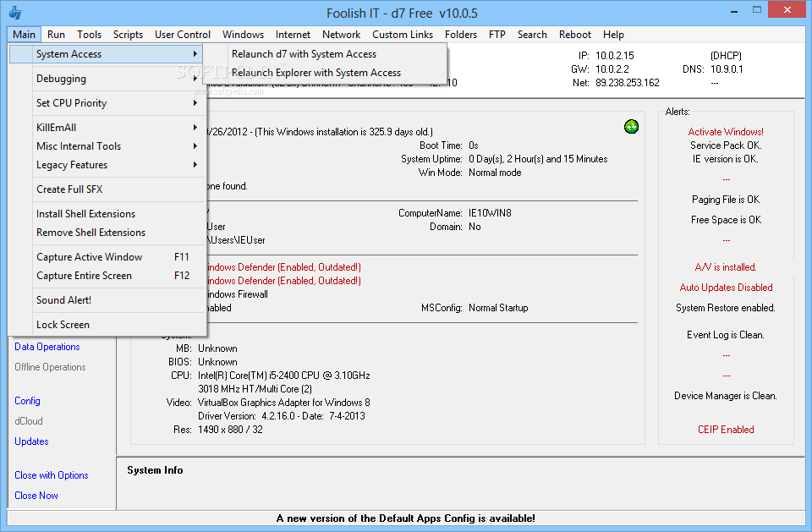Screen dimensions: 812x532
Task: Open the Main menu
Action: pyautogui.click(x=25, y=34)
